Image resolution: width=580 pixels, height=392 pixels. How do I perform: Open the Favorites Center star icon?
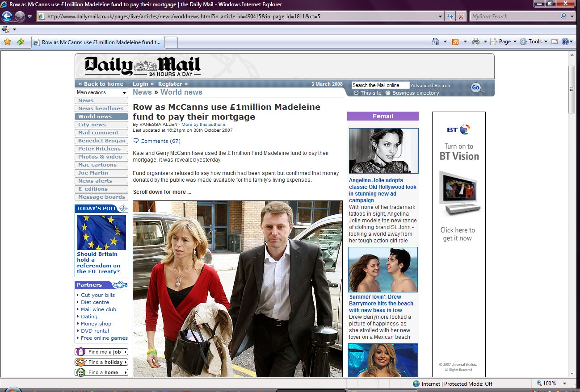pos(7,42)
